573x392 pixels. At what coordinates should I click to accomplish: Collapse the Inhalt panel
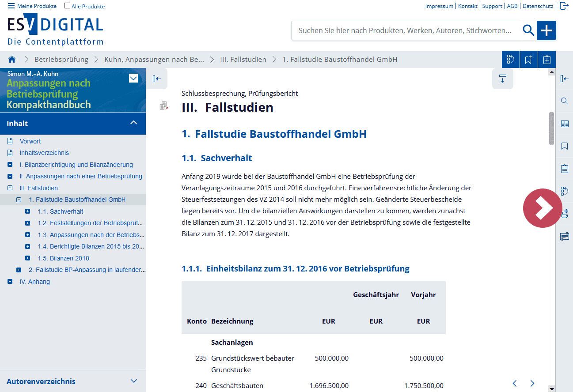[134, 123]
